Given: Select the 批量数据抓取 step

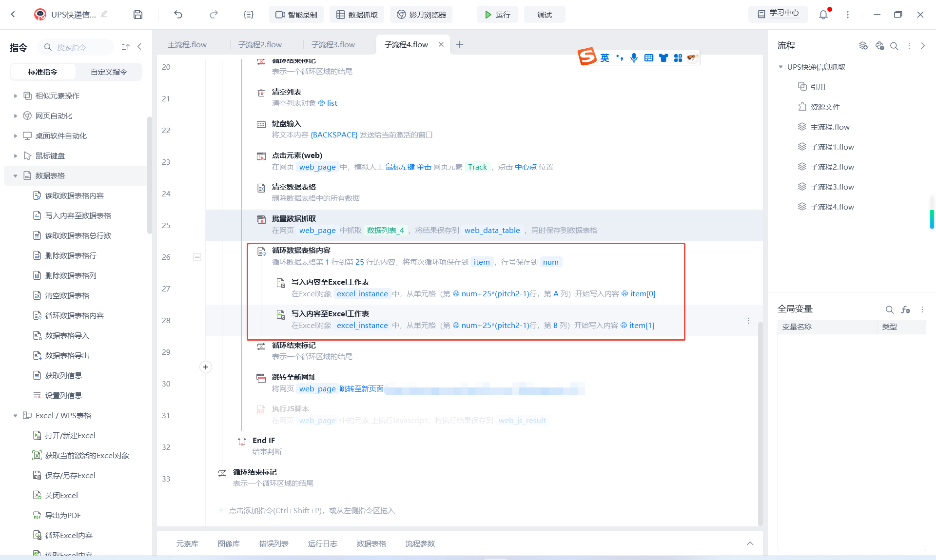Looking at the screenshot, I should click(x=484, y=225).
